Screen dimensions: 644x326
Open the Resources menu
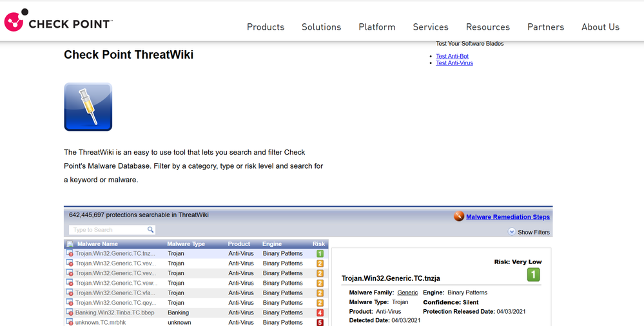tap(487, 27)
